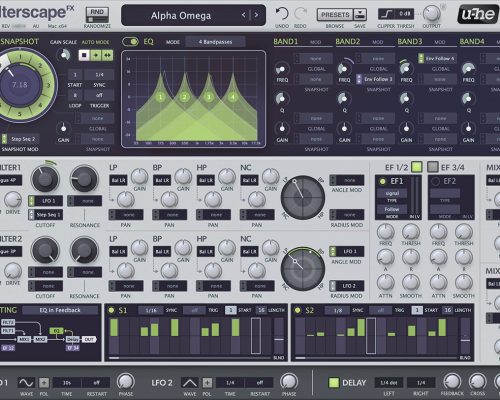Image resolution: width=500 pixels, height=400 pixels.
Task: Click the LFO 1 polarity plus button
Action: [x=44, y=382]
